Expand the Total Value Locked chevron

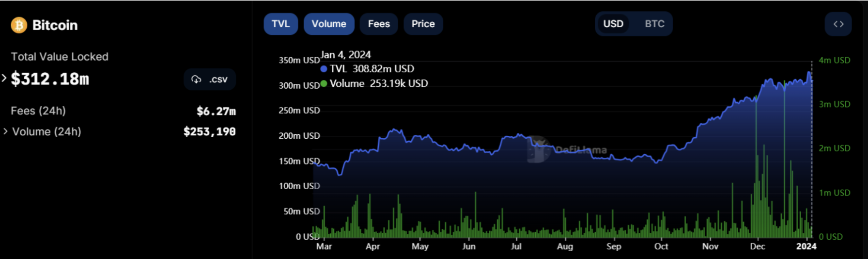4,78
